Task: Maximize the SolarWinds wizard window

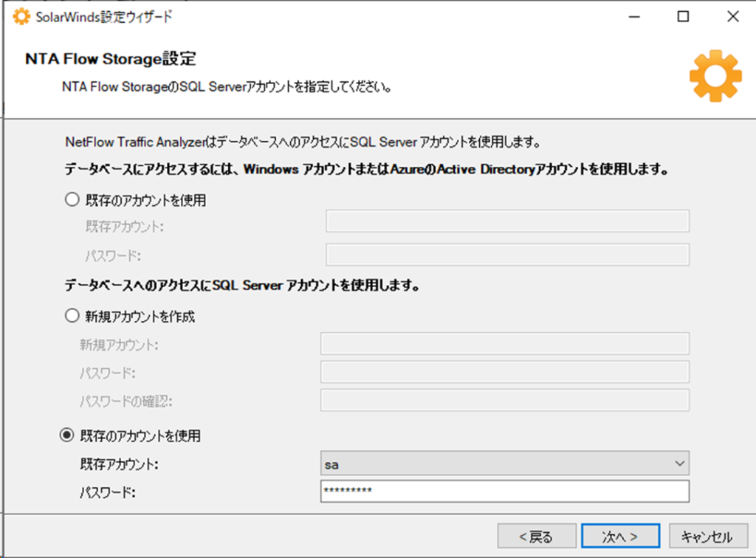Action: [x=683, y=17]
